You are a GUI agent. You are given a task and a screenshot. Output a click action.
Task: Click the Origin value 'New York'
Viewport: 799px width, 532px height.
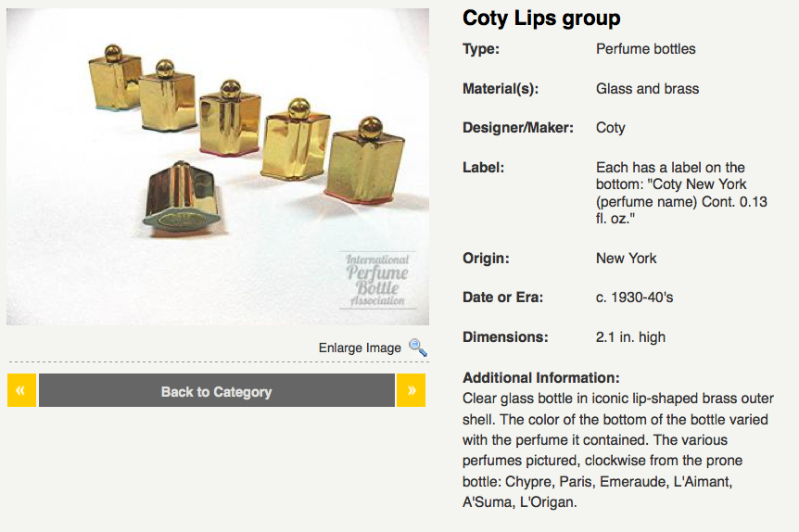point(626,259)
